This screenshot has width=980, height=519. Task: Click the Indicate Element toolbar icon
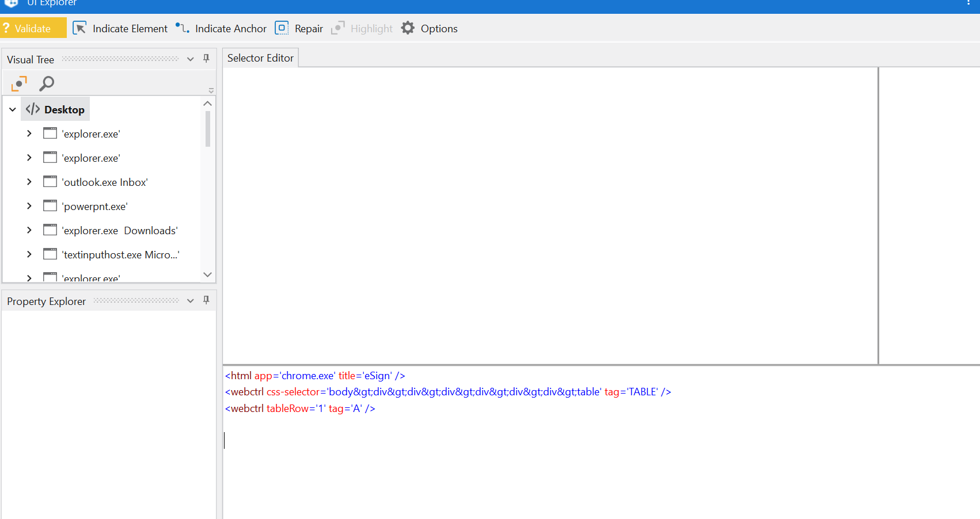(x=79, y=28)
